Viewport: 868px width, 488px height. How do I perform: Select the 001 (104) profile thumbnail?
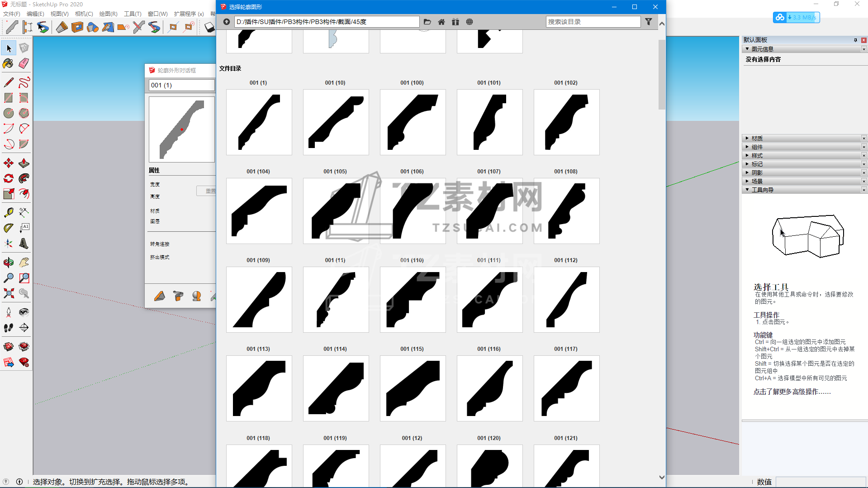click(259, 211)
